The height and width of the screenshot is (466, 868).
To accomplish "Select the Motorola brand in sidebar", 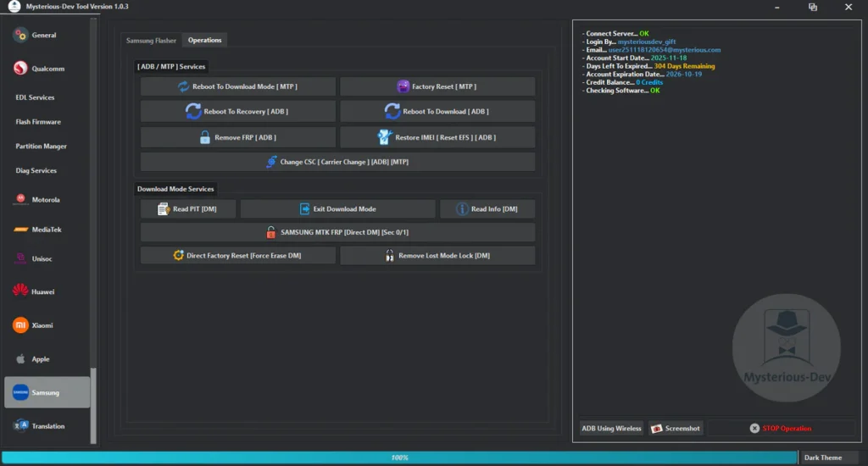I will click(x=47, y=200).
